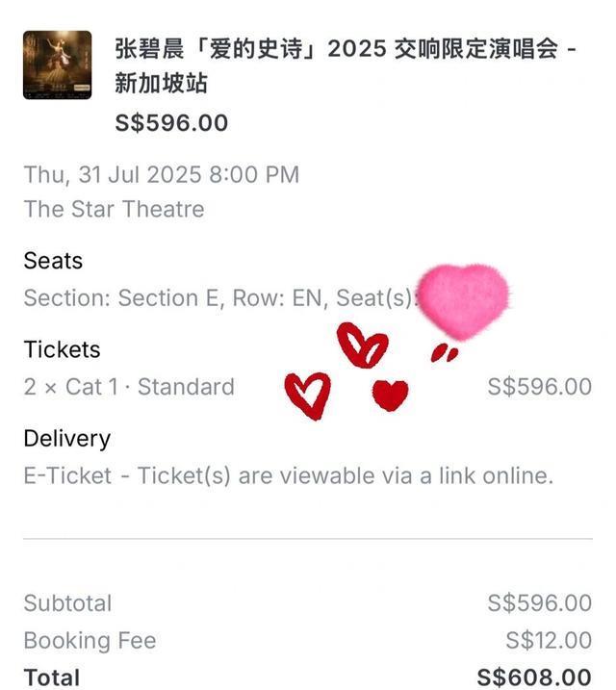
Task: Click the Total amount S$608.00
Action: click(534, 677)
